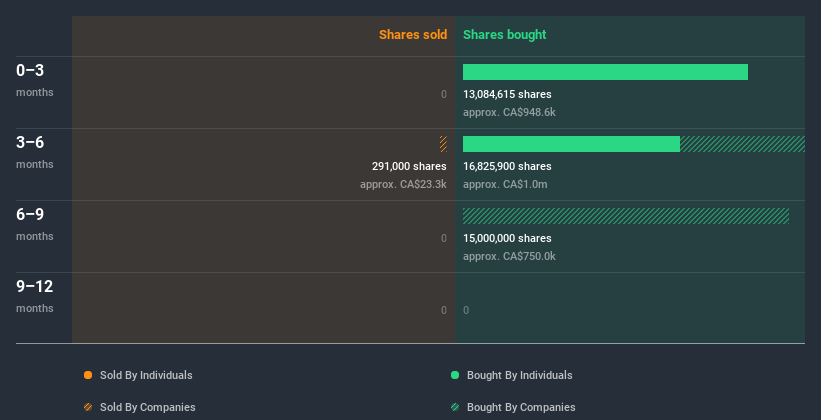Image resolution: width=821 pixels, height=420 pixels.
Task: Select the hatched green 6–9 months bar
Action: tap(626, 216)
